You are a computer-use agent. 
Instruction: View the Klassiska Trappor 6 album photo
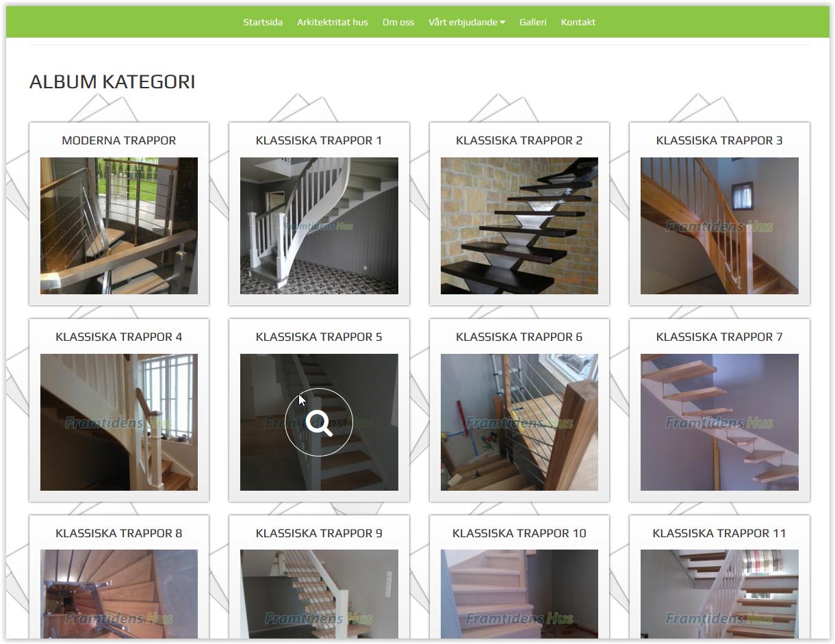pos(519,422)
